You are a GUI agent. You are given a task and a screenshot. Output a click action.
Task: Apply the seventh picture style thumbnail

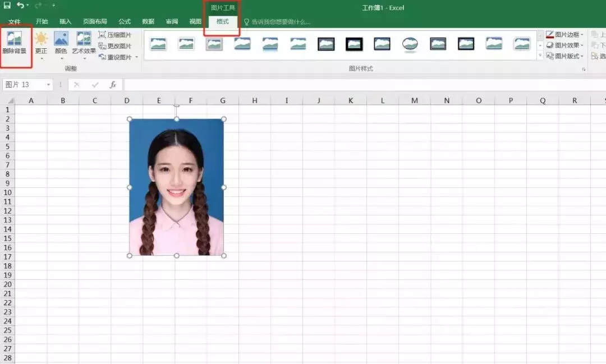point(326,44)
